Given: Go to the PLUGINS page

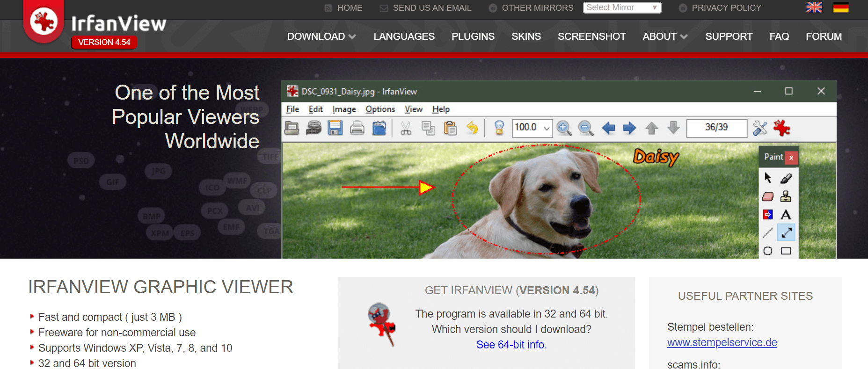Looking at the screenshot, I should (473, 36).
